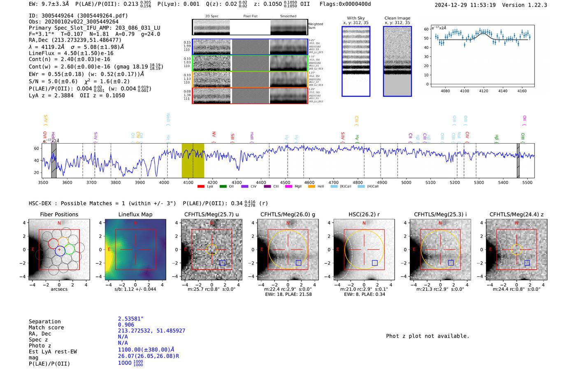Click the blue fiber circle in Fiber Positions
This screenshot has width=576, height=392.
(x=60, y=251)
